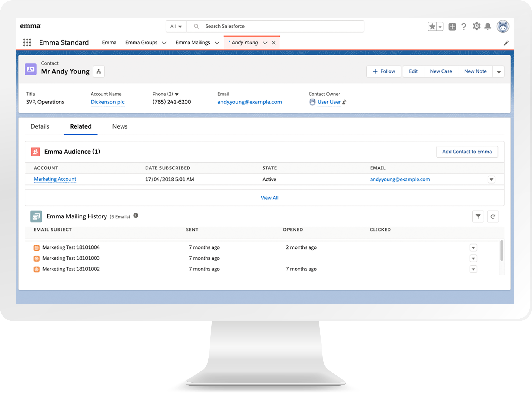
Task: Click the info icon beside 5 Emails
Action: click(136, 216)
